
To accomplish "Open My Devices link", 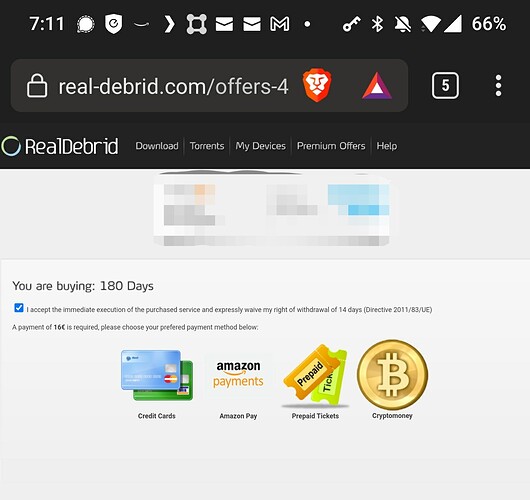I will tap(261, 146).
